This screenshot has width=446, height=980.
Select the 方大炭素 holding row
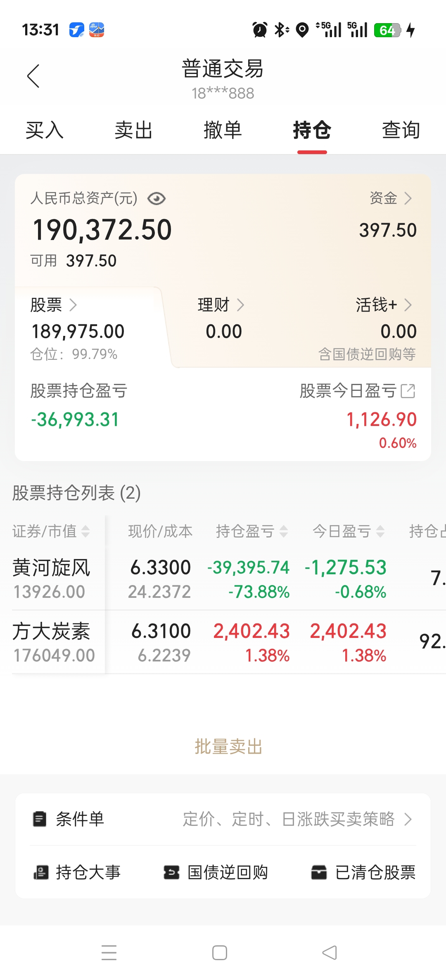point(223,642)
